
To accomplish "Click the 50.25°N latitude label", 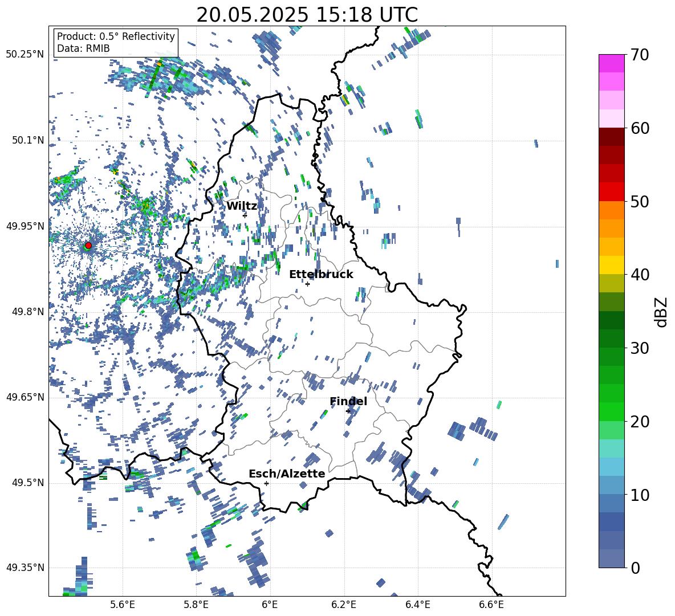I will [25, 54].
